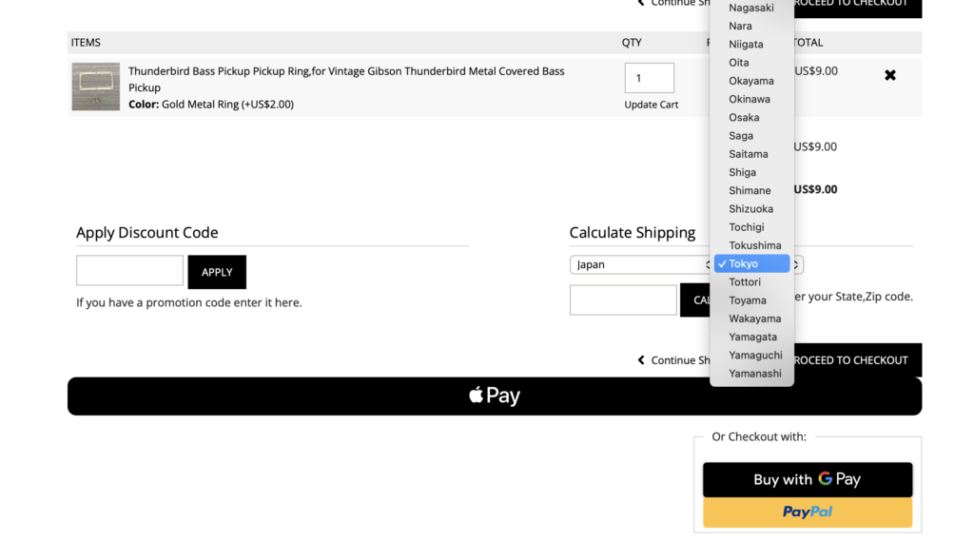The height and width of the screenshot is (560, 974).
Task: Focus the discount code input field
Action: pos(129,271)
